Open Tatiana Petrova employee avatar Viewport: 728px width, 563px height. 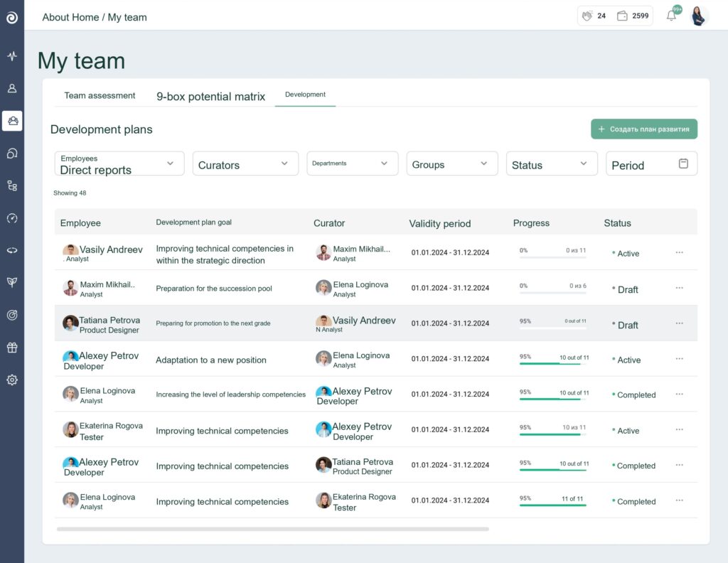tap(70, 323)
